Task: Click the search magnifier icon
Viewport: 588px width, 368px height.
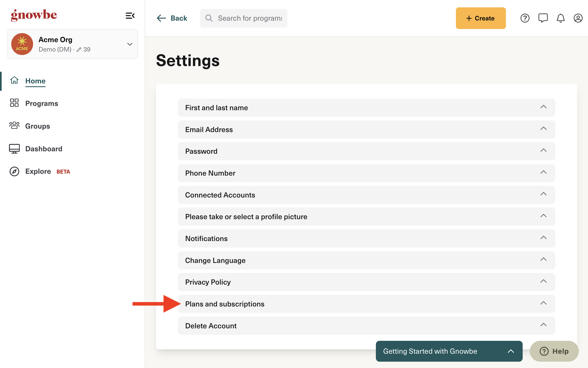Action: [209, 18]
